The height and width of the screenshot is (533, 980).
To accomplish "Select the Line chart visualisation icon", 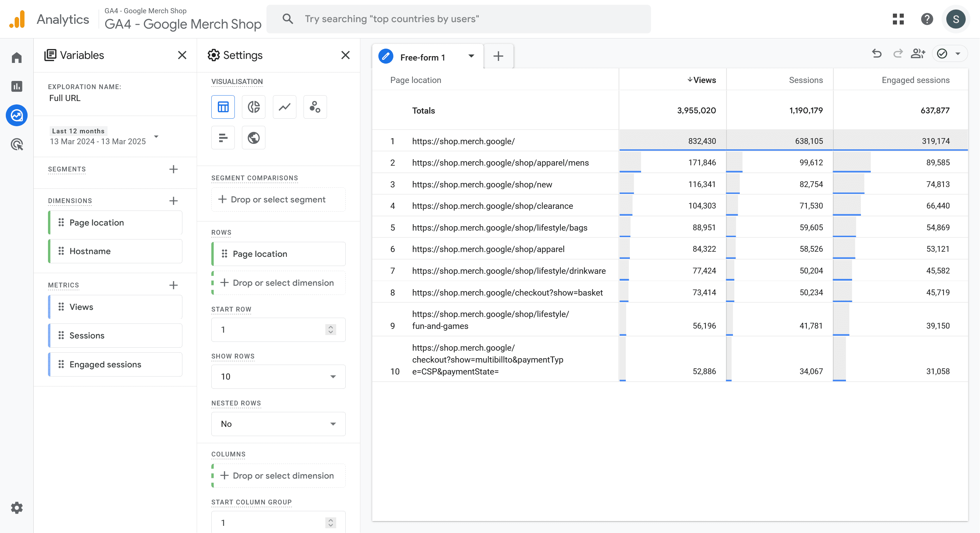I will click(284, 107).
